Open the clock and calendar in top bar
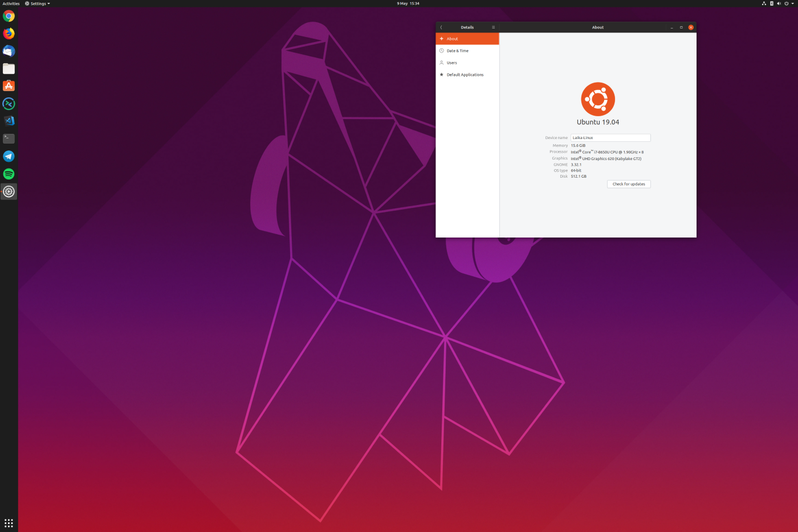 pyautogui.click(x=408, y=3)
